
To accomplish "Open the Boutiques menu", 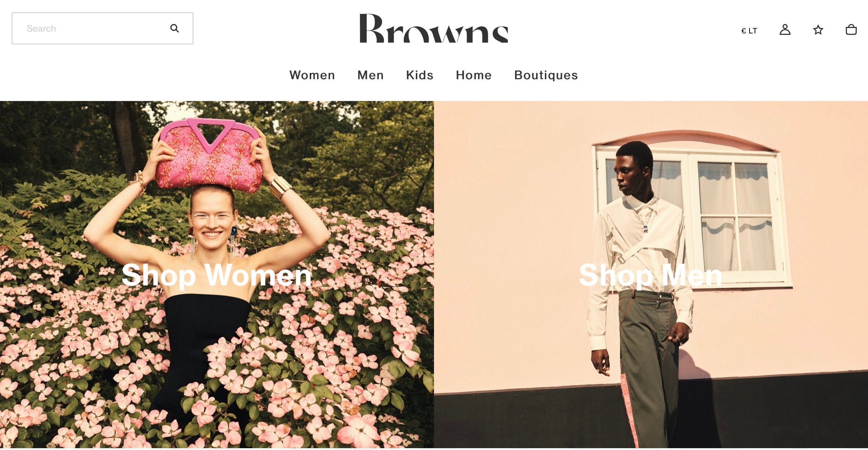I will tap(546, 75).
